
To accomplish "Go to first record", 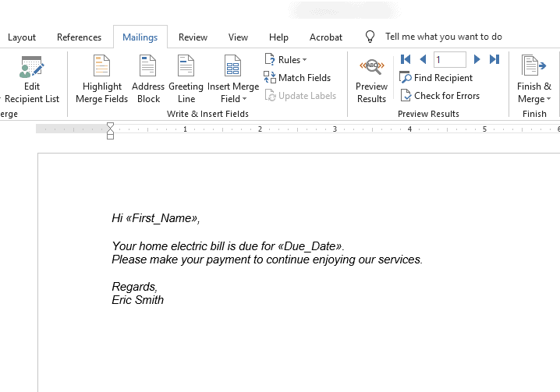I will click(x=406, y=59).
